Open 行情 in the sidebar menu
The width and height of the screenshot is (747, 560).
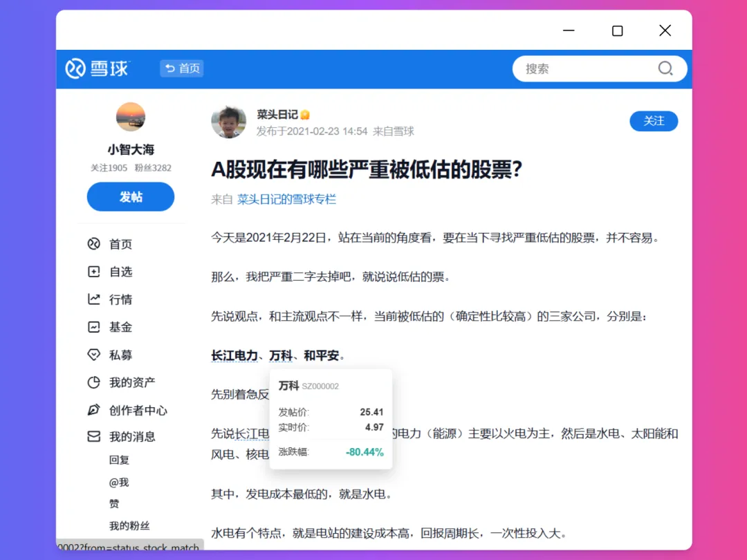coord(120,299)
